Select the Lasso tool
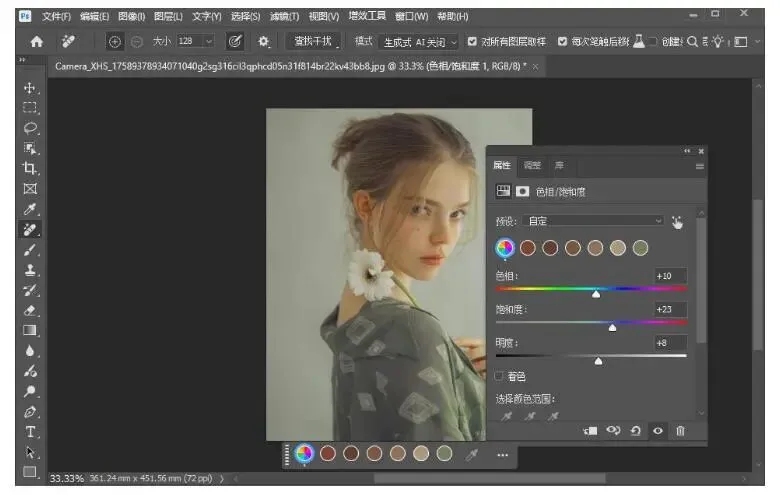The height and width of the screenshot is (495, 780). click(30, 128)
